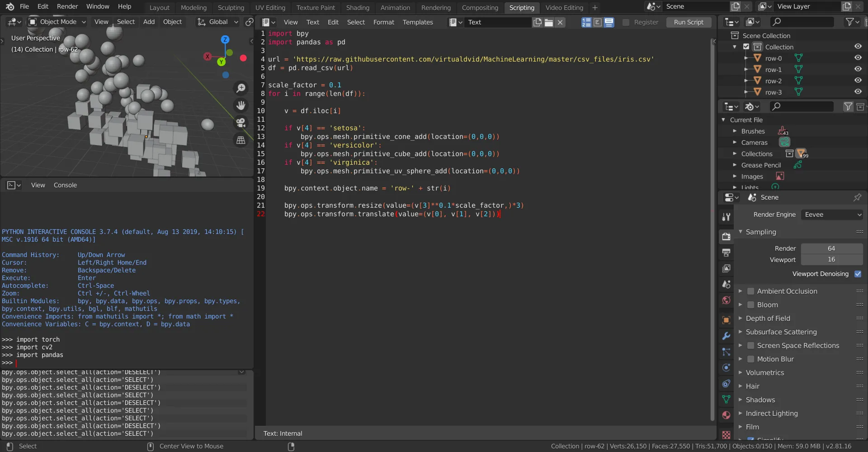This screenshot has width=868, height=452.
Task: Open the Render Engine dropdown
Action: [x=832, y=214]
